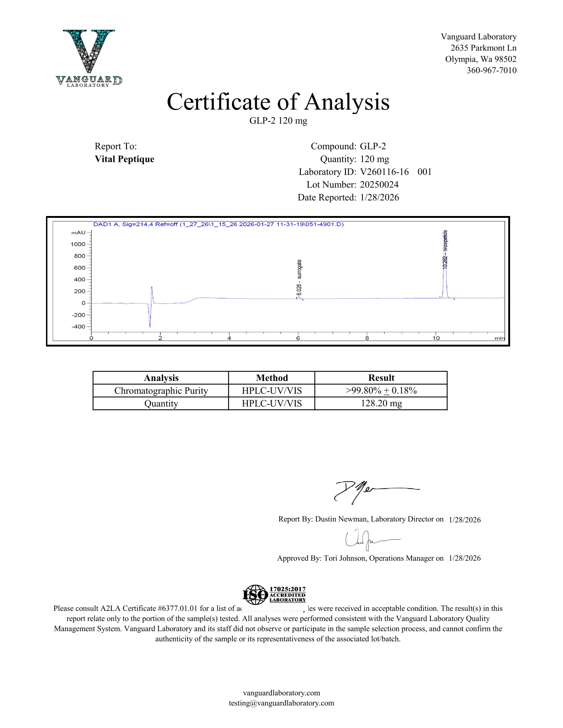Select the Lot Number value 20250024
The height and width of the screenshot is (728, 563).
[379, 185]
